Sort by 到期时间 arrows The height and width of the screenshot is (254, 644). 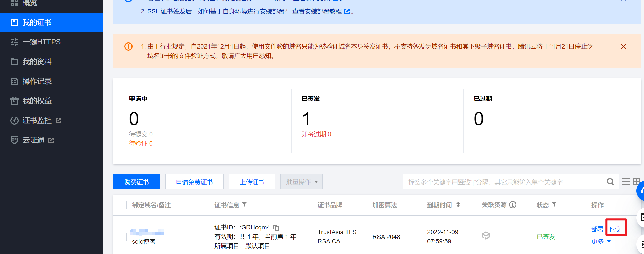click(x=458, y=205)
